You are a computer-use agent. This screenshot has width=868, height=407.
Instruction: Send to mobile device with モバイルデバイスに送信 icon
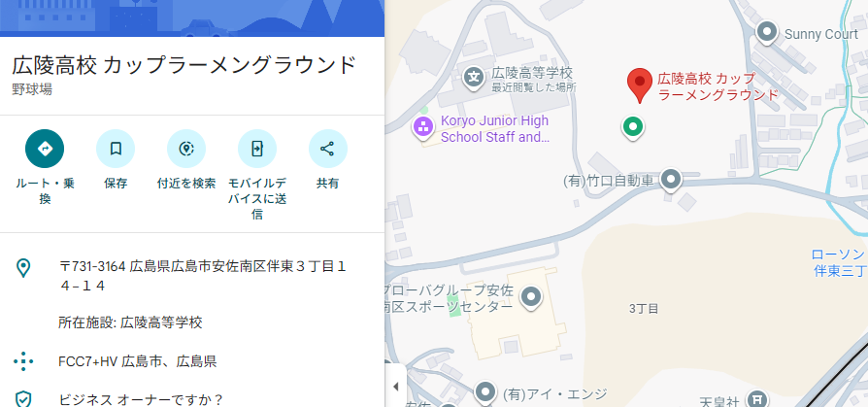[257, 149]
